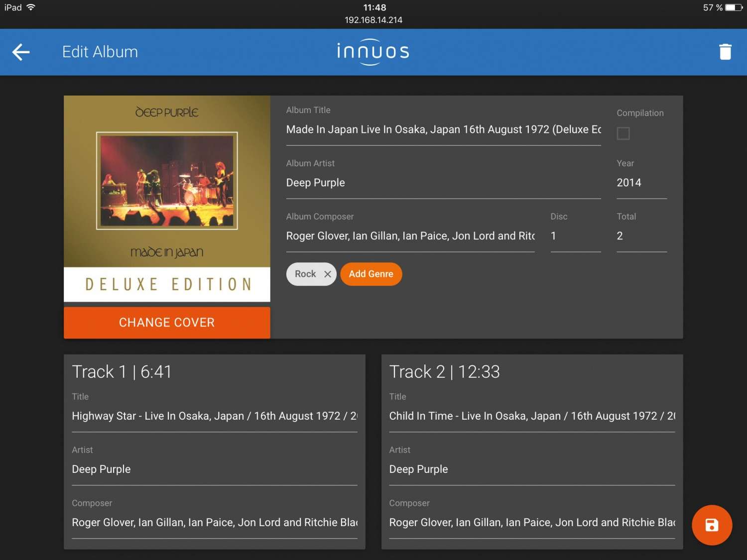Tap the 57 % battery percentage text
Viewport: 747px width, 560px height.
coord(713,7)
